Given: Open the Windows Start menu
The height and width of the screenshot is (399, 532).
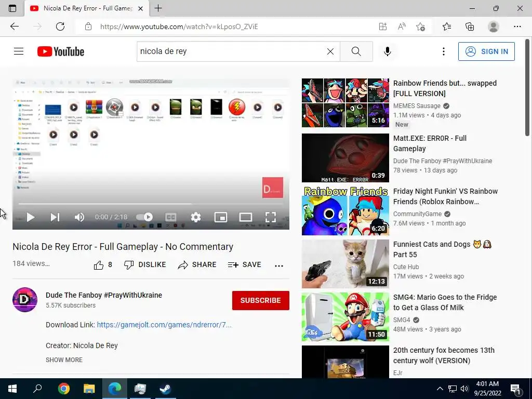Looking at the screenshot, I should pos(12,389).
